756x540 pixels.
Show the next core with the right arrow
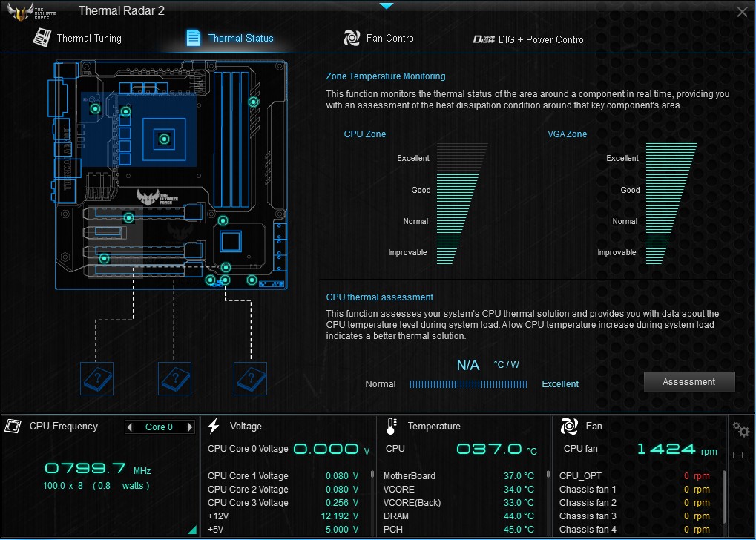point(191,427)
